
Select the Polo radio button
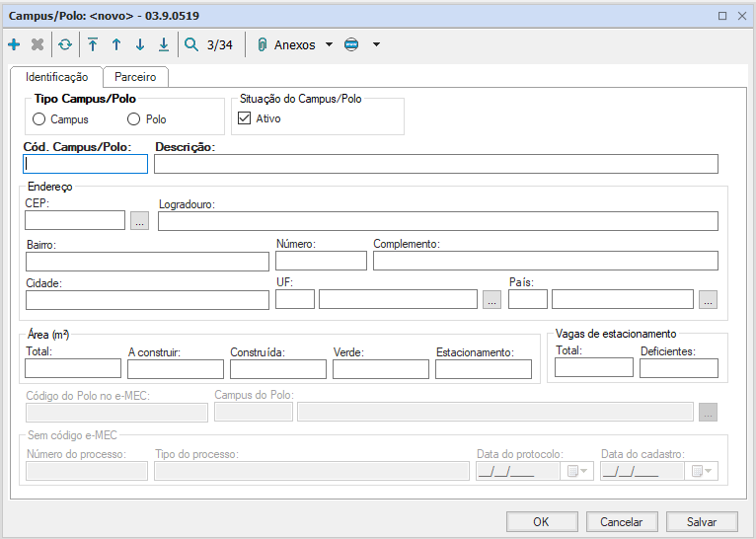pos(134,119)
